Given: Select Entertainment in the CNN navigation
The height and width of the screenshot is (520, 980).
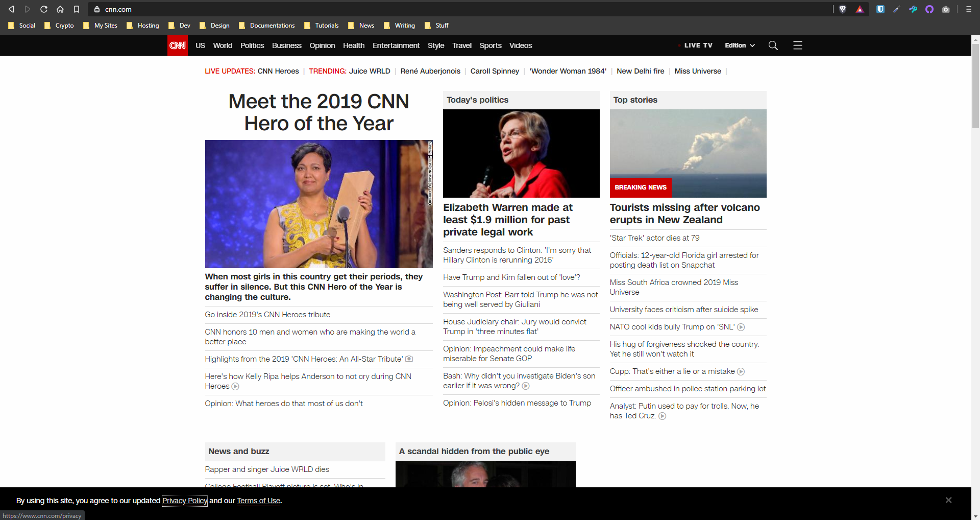Looking at the screenshot, I should coord(396,45).
